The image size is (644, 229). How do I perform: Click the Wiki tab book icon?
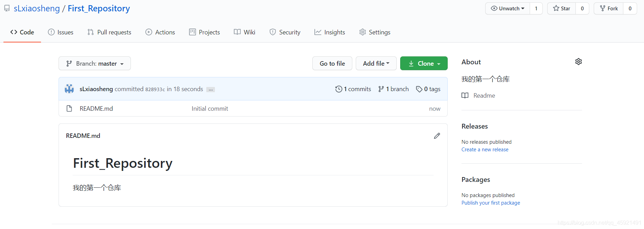coord(237,32)
